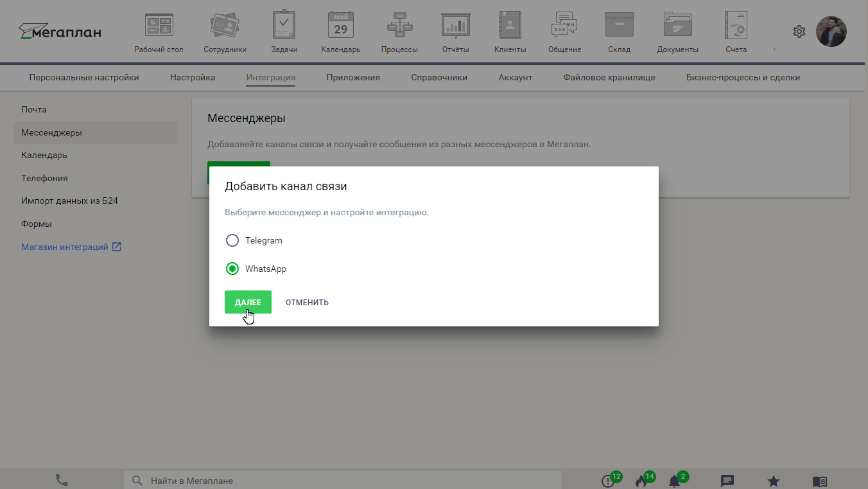Open the Календарь icon in top toolbar

click(x=340, y=26)
